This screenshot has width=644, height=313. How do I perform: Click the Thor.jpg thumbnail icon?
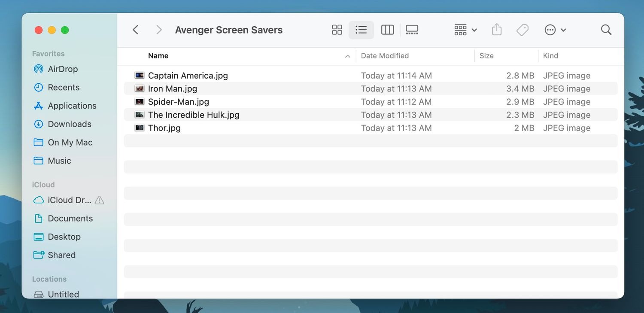(x=140, y=128)
